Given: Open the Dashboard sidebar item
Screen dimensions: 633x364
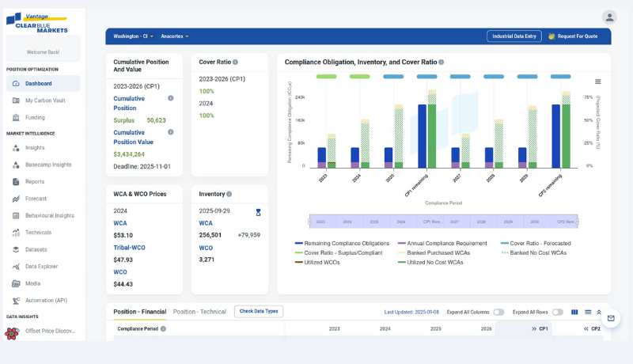Looking at the screenshot, I should (x=38, y=84).
